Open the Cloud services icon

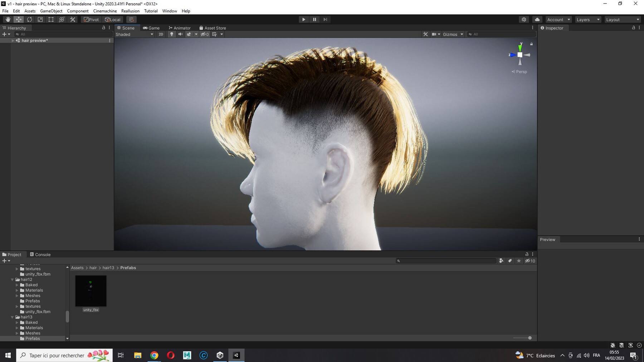pos(537,20)
